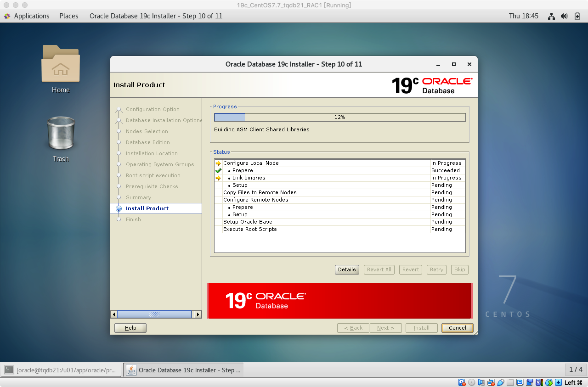588x387 pixels.
Task: Click the Configure Local Node status row
Action: pos(340,163)
